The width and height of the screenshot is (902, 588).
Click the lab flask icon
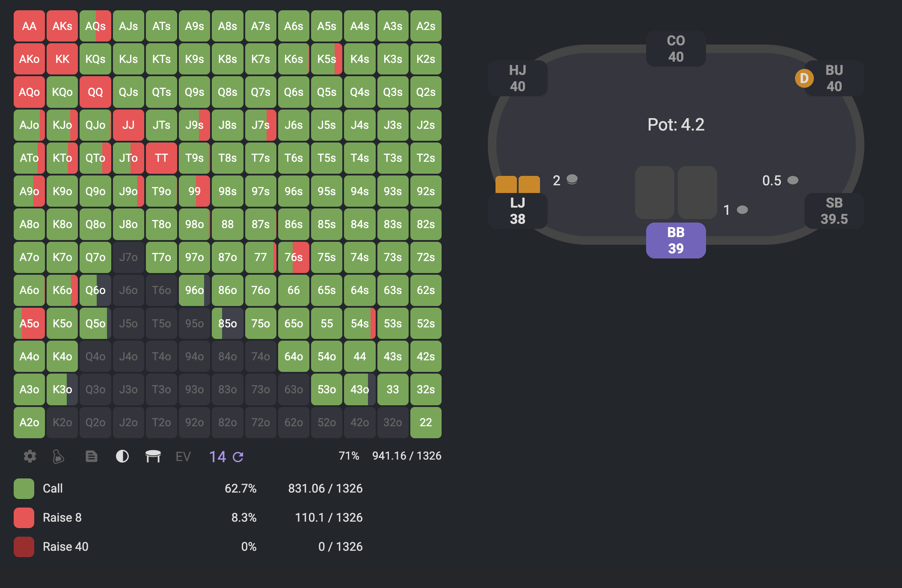tap(58, 457)
